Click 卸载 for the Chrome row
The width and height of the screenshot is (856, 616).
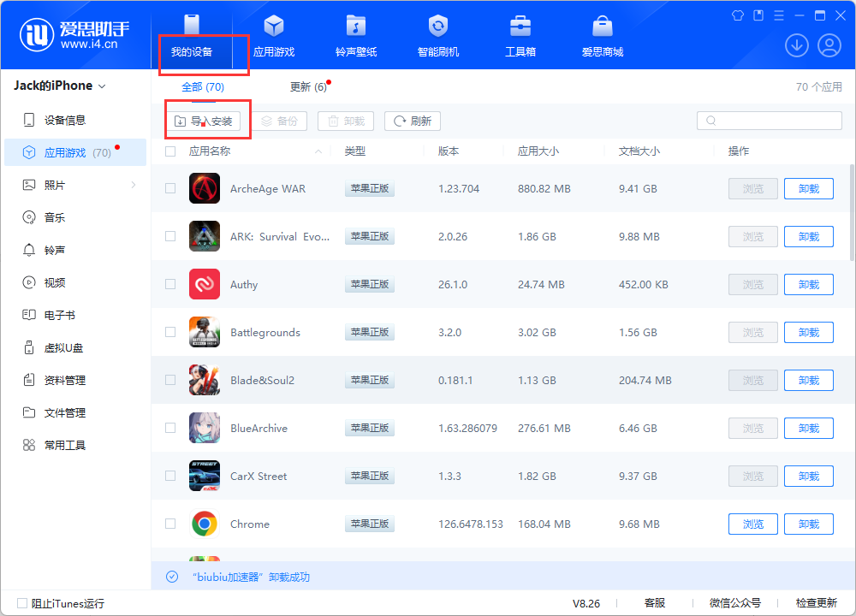(809, 524)
